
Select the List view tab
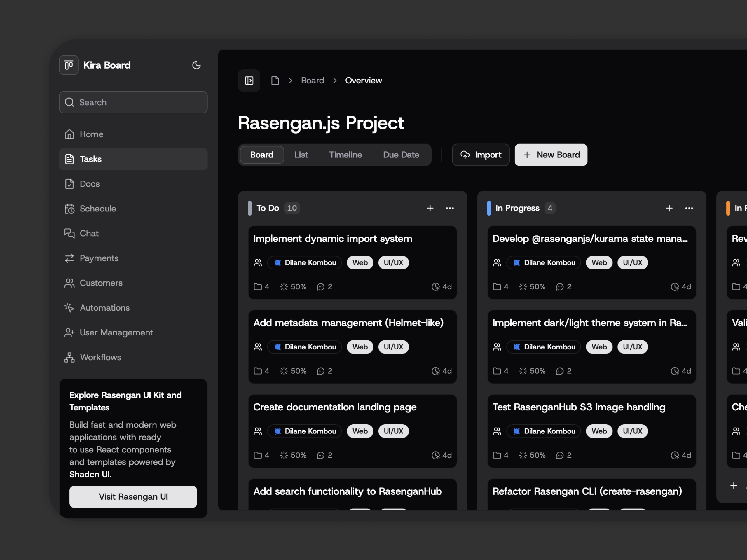click(x=301, y=155)
